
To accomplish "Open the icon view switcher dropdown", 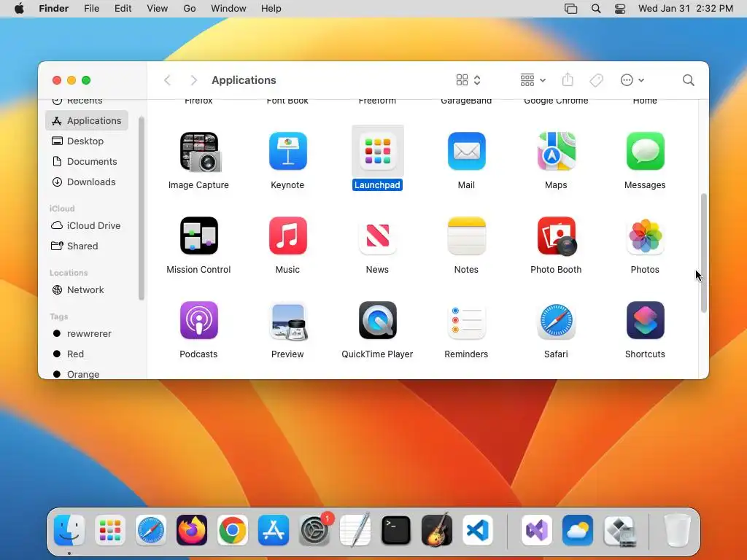I will [468, 80].
